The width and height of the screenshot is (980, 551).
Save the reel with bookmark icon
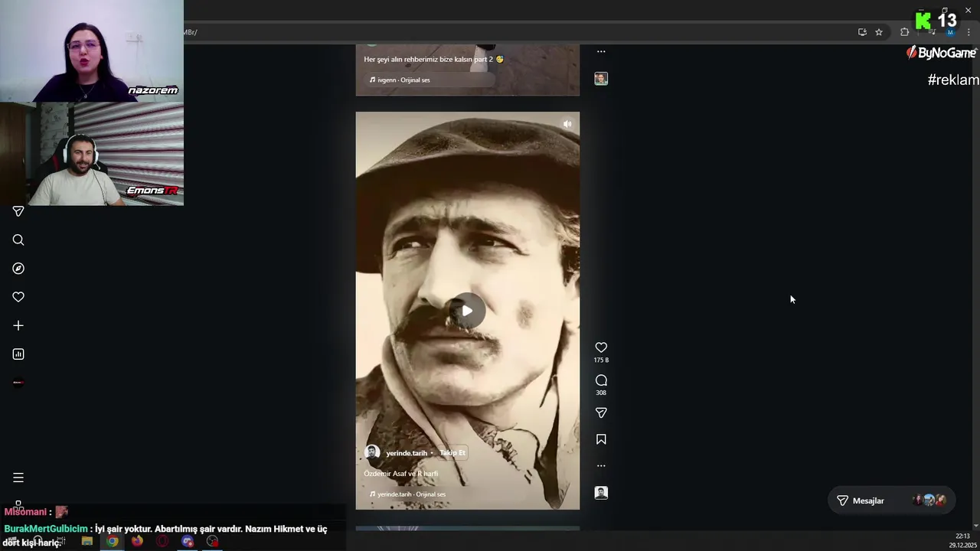601,439
